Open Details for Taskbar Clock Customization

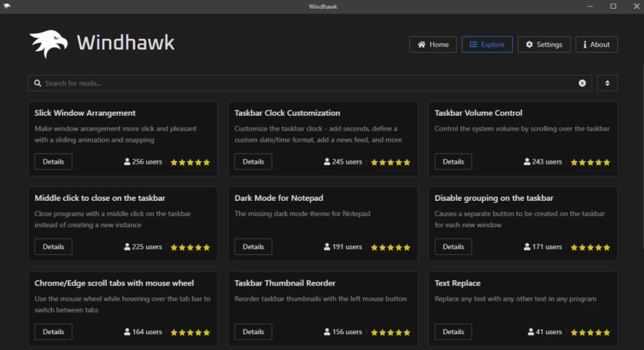(x=253, y=162)
